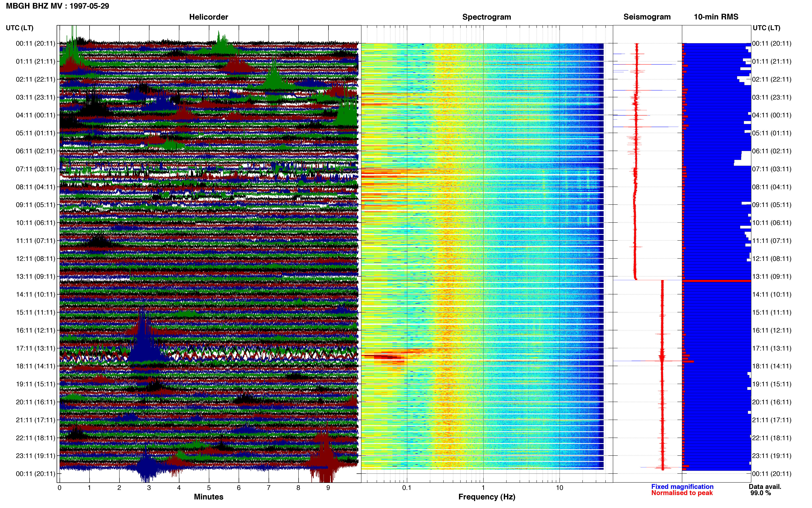The width and height of the screenshot is (812, 508).
Task: Click right-side time label '01:11 (21:11)'
Action: (772, 61)
